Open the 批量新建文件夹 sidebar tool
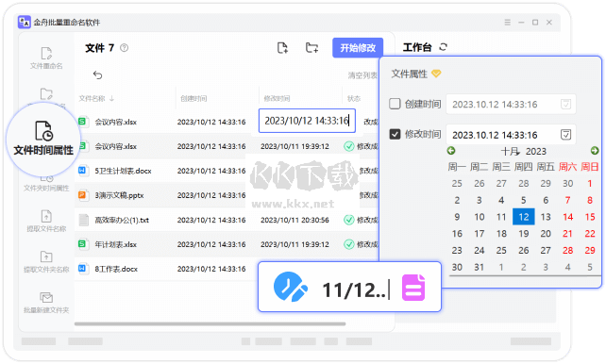 (x=46, y=303)
